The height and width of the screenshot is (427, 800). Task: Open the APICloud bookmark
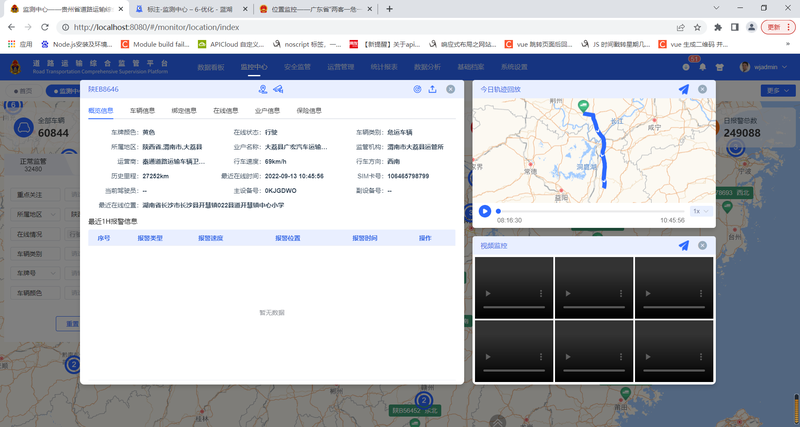coord(231,44)
